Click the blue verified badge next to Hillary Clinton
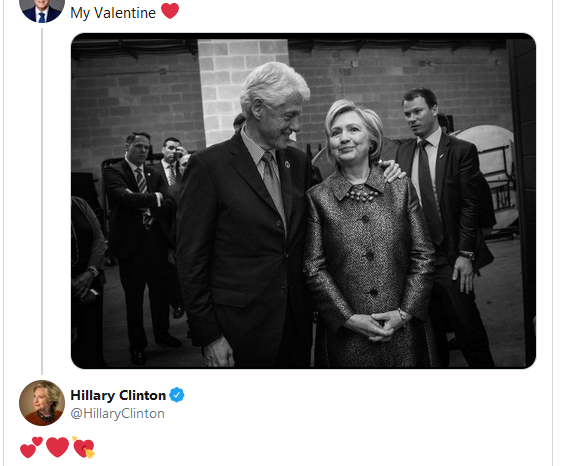This screenshot has width=580, height=466. pyautogui.click(x=177, y=395)
